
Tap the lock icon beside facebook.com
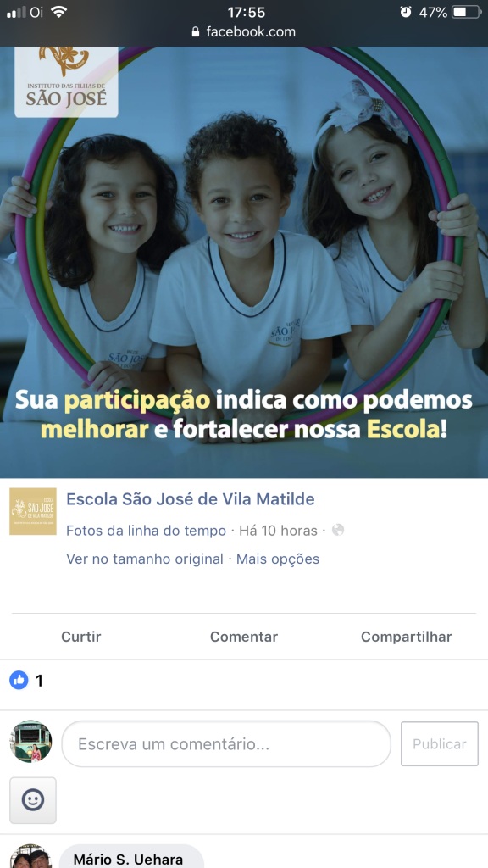click(x=196, y=32)
